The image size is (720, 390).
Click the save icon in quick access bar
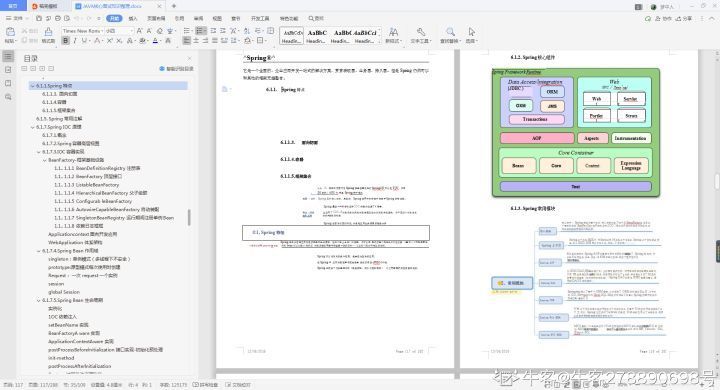point(39,18)
